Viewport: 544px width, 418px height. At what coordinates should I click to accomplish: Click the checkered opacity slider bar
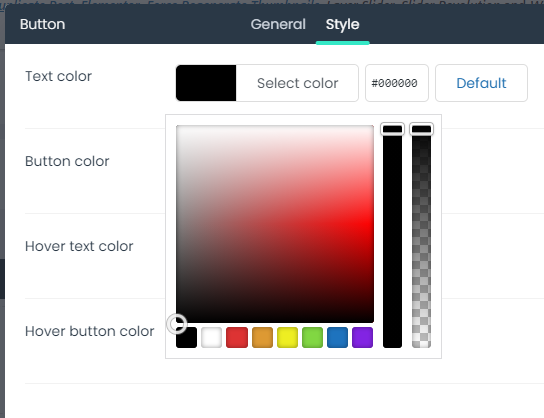tap(422, 236)
